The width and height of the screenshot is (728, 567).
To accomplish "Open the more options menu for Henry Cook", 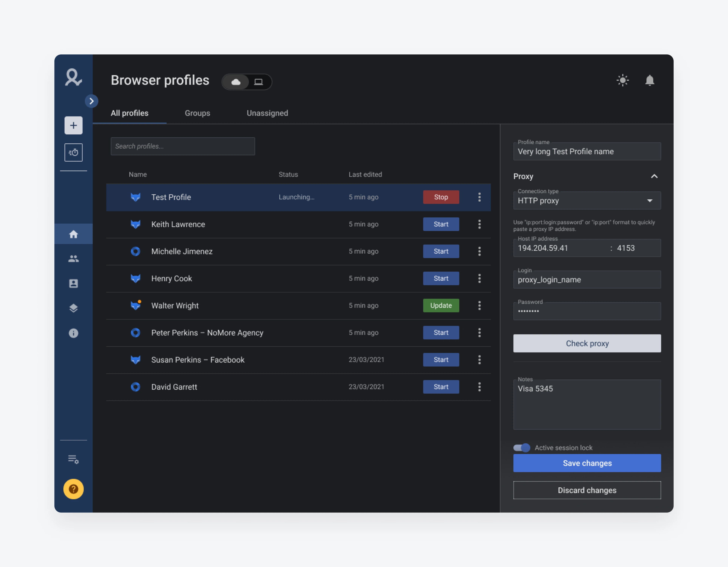I will (x=479, y=279).
